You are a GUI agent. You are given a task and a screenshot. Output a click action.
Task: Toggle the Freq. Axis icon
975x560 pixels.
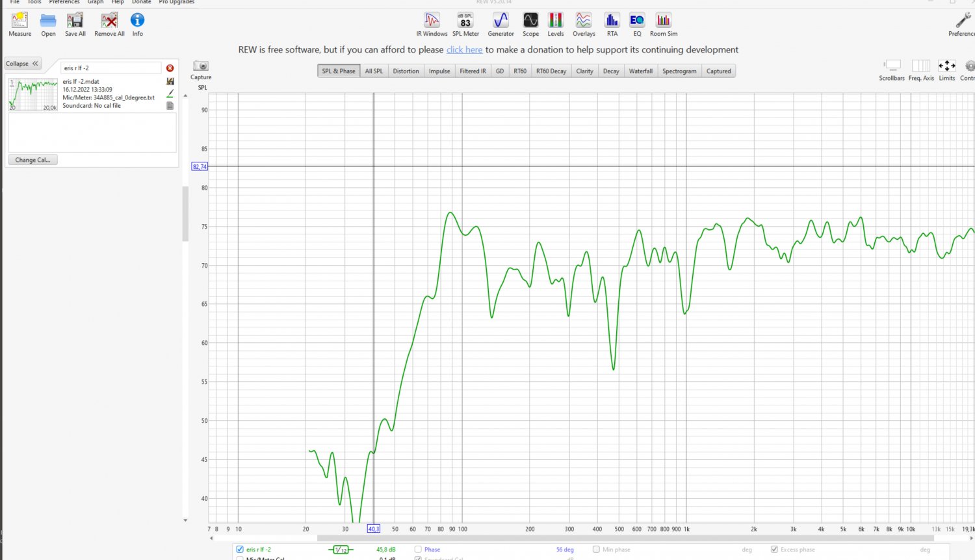pyautogui.click(x=921, y=70)
